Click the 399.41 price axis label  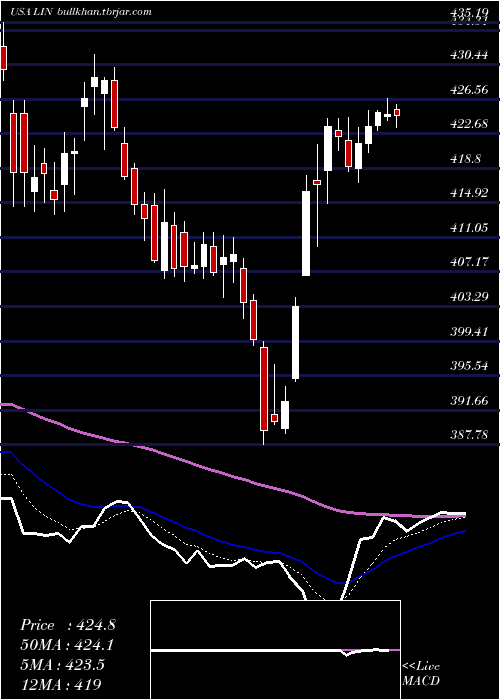click(467, 332)
